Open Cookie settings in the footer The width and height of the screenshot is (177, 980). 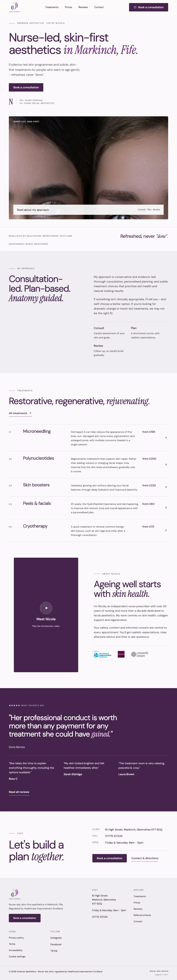tap(17, 956)
